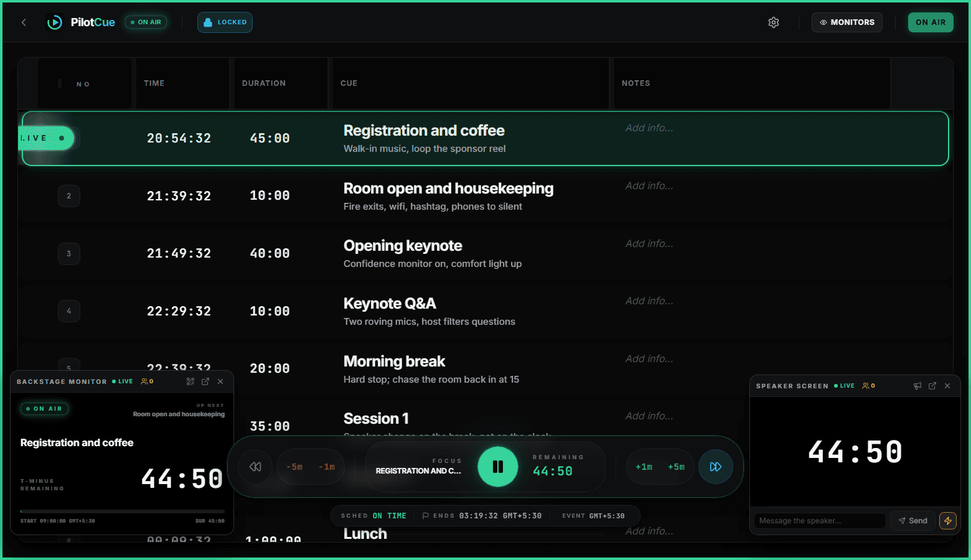Image resolution: width=971 pixels, height=560 pixels.
Task: Add one minute with +1m
Action: (644, 467)
